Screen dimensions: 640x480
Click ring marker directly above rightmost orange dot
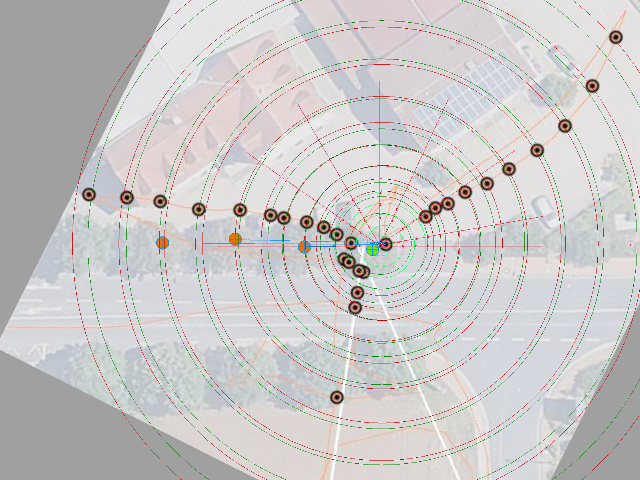307,222
